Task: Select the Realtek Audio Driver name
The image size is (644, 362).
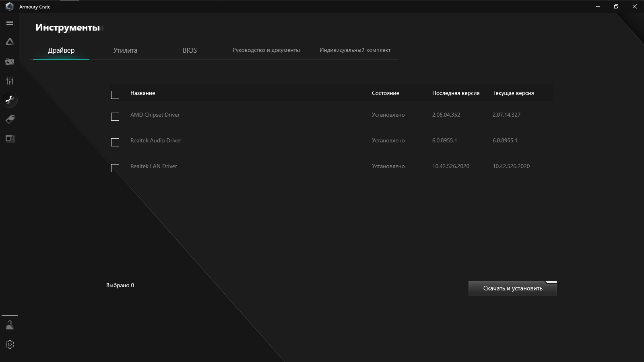Action: pos(156,140)
